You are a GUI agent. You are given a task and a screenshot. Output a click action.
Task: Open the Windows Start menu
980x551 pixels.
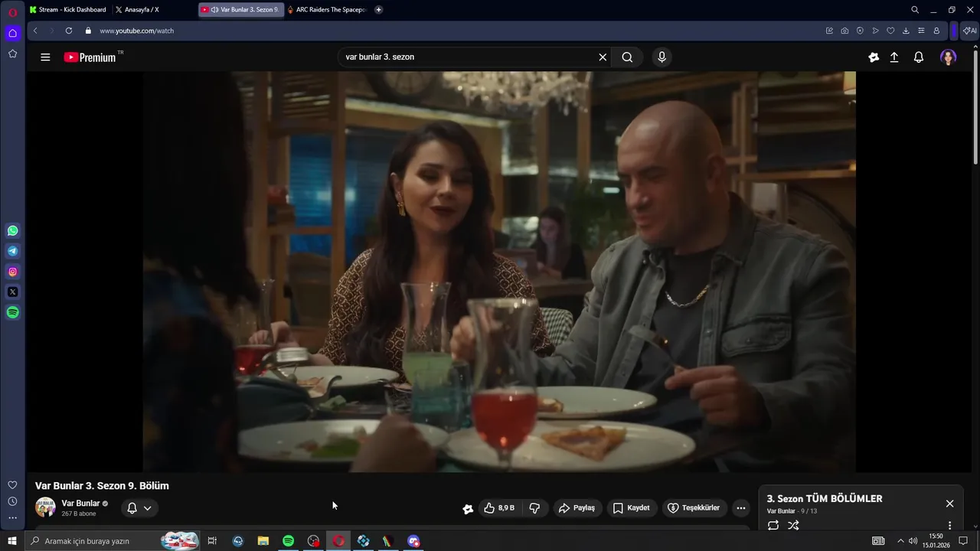click(12, 541)
